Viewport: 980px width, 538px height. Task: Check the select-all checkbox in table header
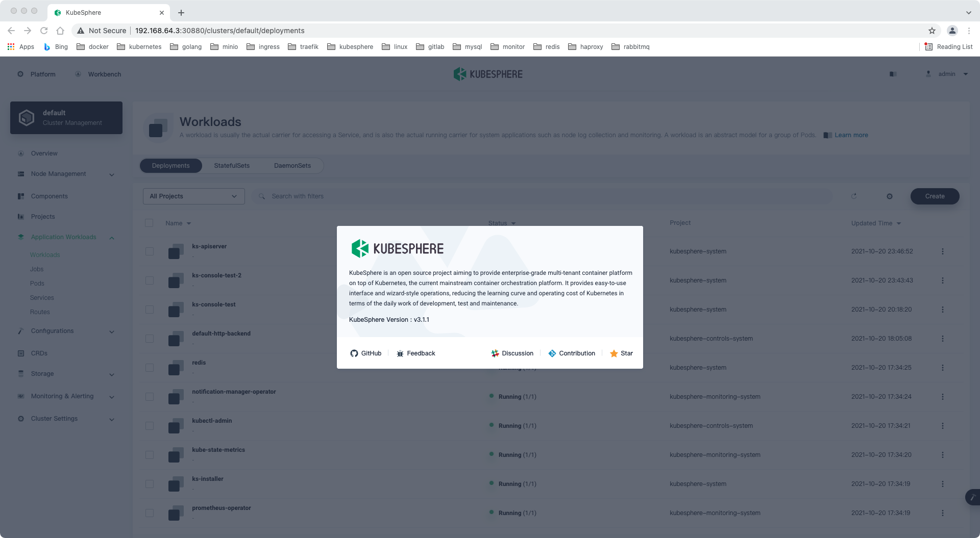149,223
